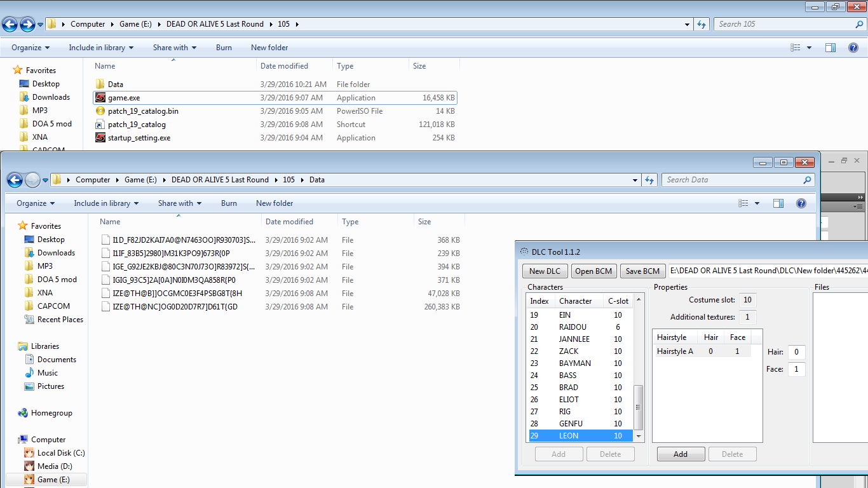Click Back arrow in the Data window
The height and width of the screenshot is (488, 868).
[x=15, y=180]
